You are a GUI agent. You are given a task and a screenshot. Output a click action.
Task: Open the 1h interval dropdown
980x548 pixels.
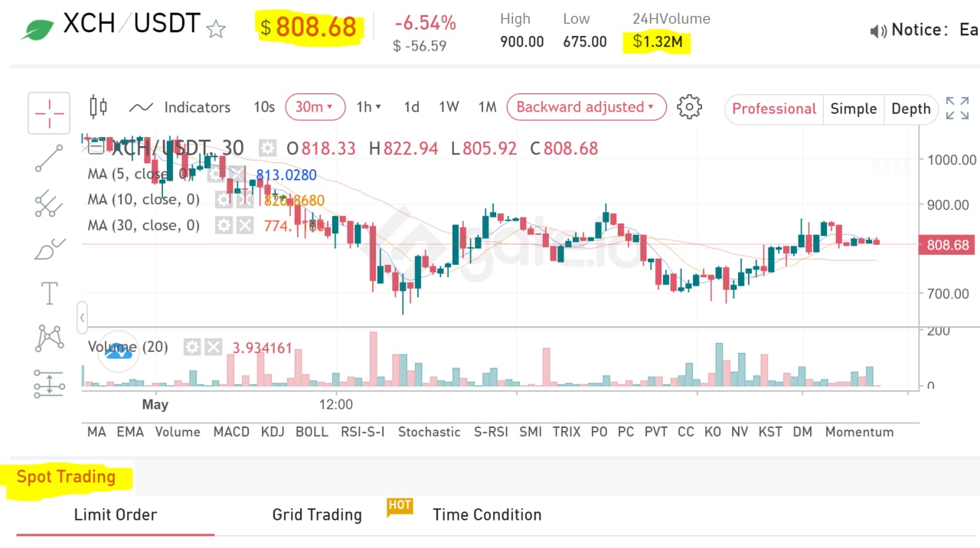click(368, 107)
